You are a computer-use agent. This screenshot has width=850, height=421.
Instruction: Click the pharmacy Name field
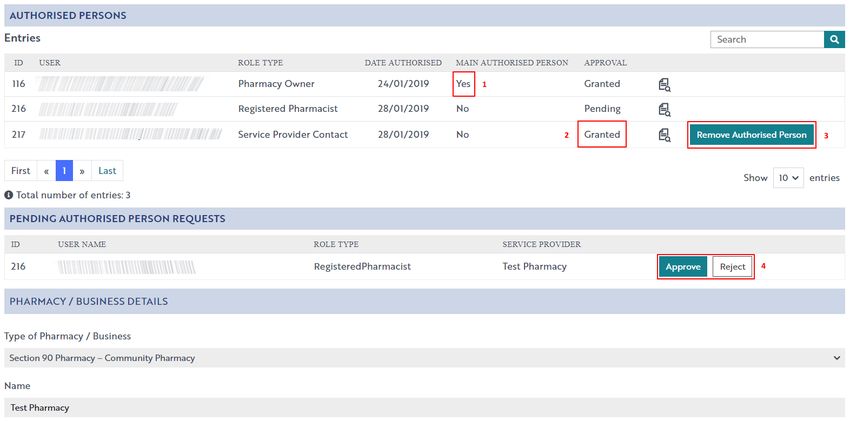tap(424, 407)
